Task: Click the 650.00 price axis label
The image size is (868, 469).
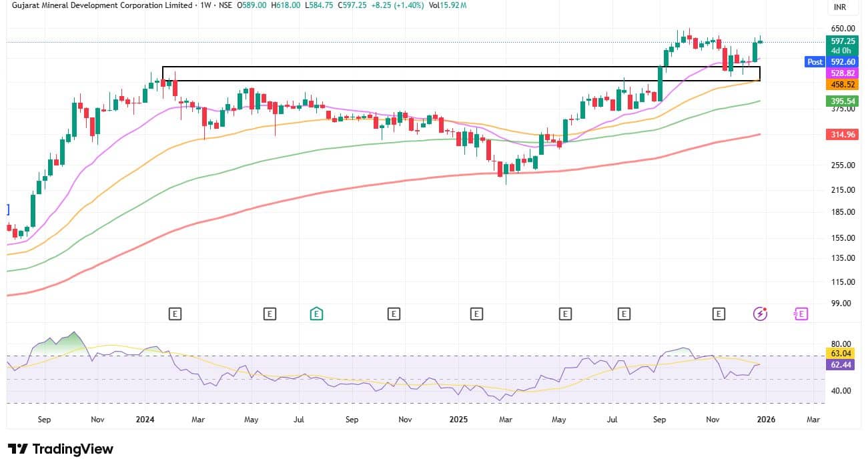Action: (842, 29)
